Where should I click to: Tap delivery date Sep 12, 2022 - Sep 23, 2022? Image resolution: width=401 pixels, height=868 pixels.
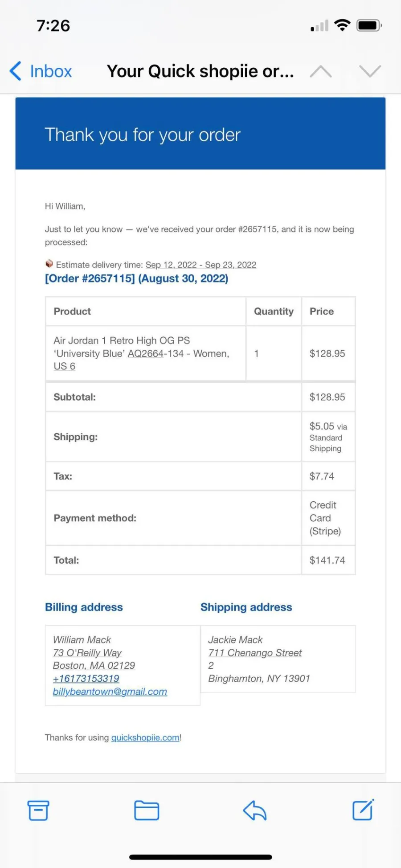(x=201, y=265)
